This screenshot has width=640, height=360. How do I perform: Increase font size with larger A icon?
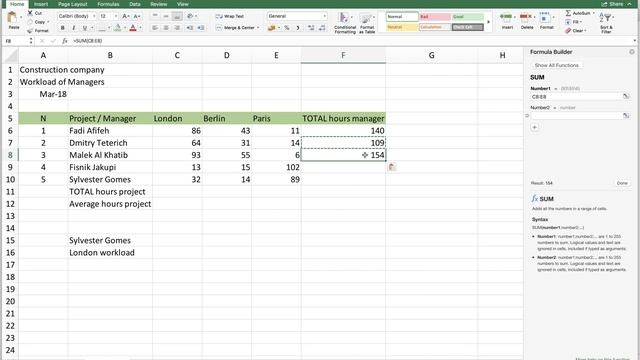tap(125, 16)
